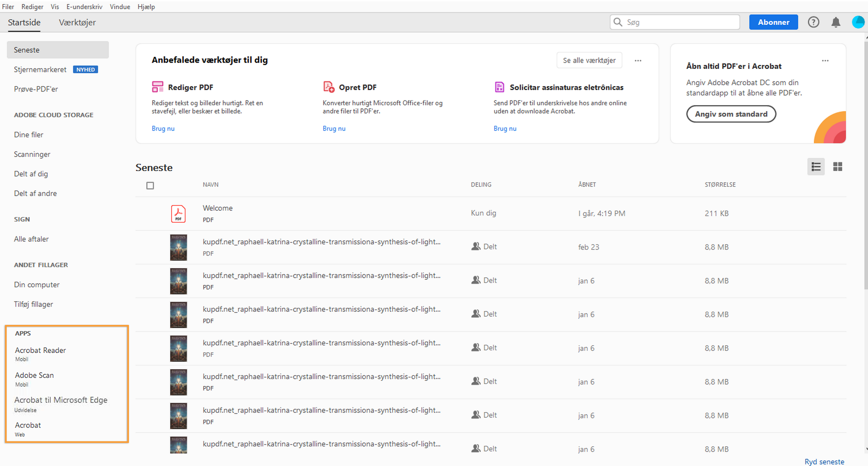This screenshot has width=868, height=466.
Task: Switch to list view icon
Action: 816,167
